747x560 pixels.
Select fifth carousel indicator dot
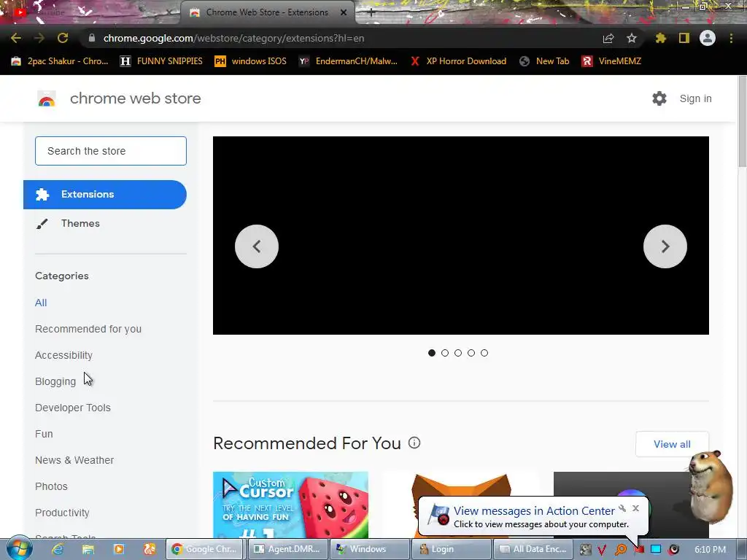click(x=484, y=353)
